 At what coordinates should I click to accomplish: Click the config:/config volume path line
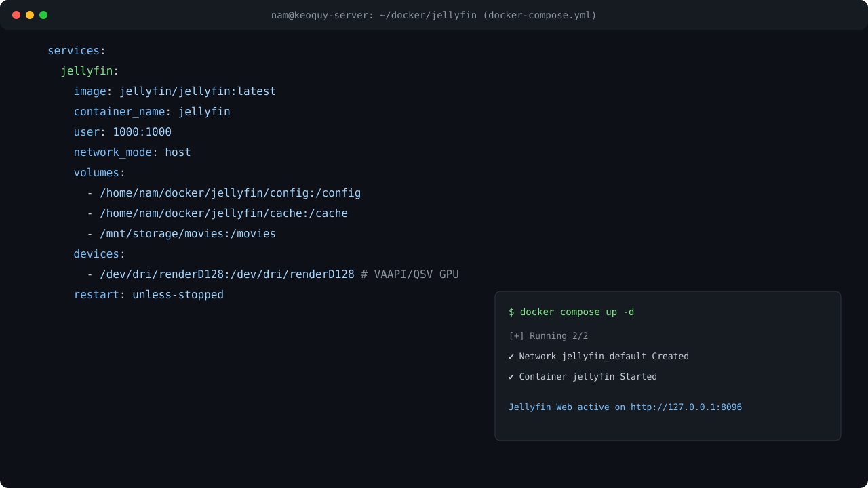coord(224,193)
